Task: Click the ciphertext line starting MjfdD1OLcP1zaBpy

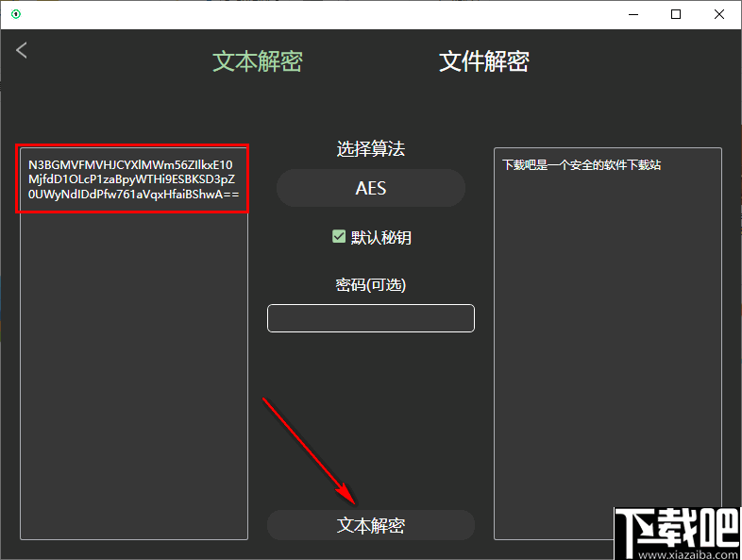Action: point(131,179)
